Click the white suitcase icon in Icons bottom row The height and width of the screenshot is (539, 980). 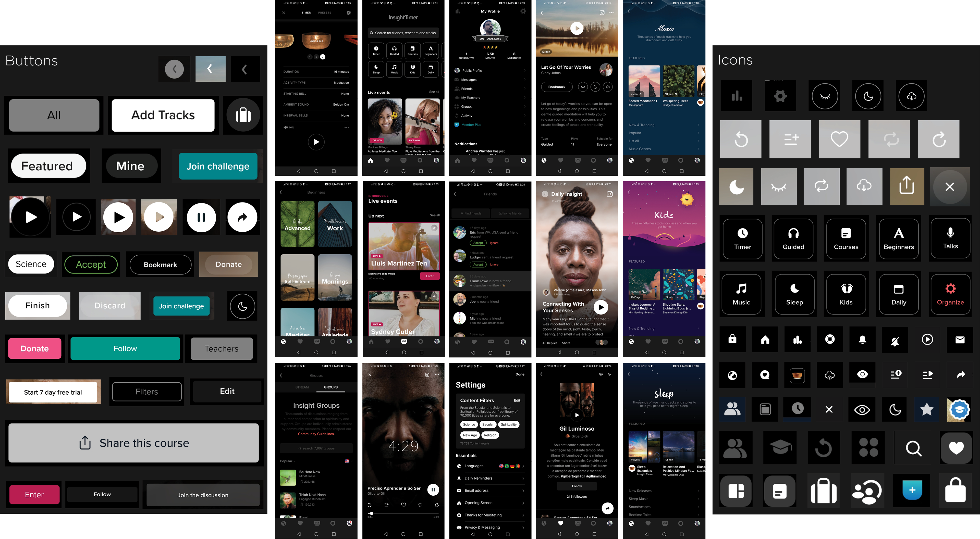(x=823, y=491)
